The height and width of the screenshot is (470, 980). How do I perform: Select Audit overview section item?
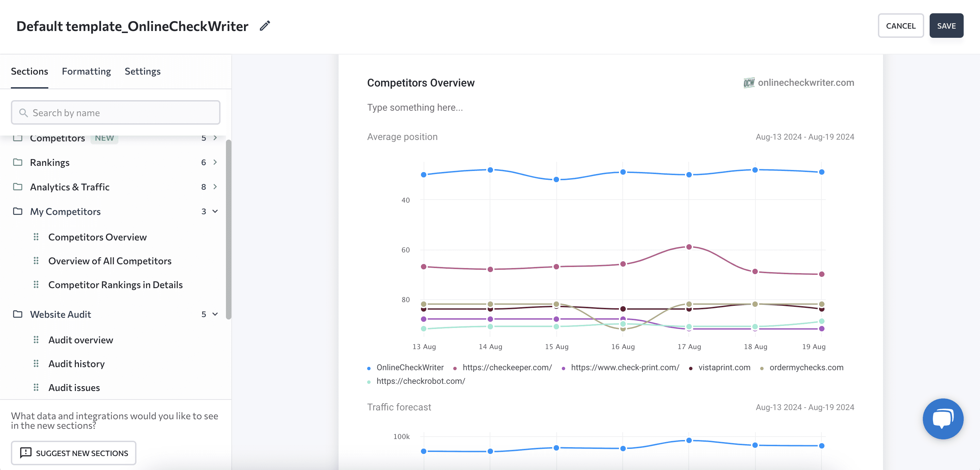point(81,340)
